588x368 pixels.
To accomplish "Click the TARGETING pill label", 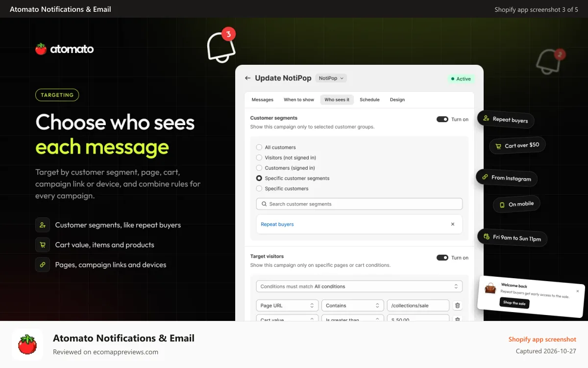I will tap(57, 95).
